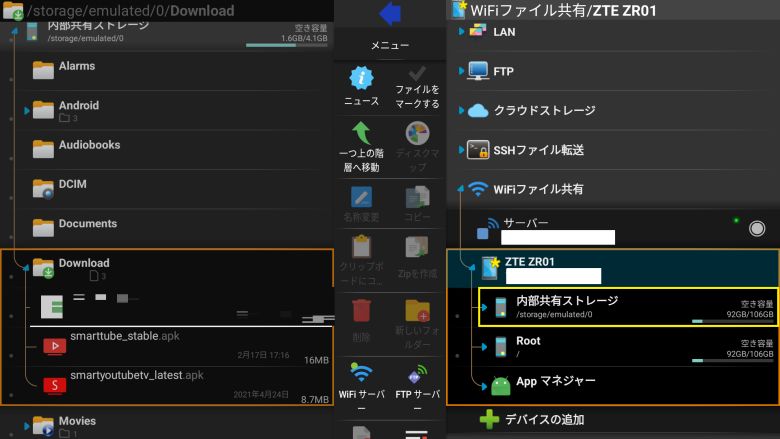Image resolution: width=780 pixels, height=439 pixels.
Task: Click the /storage/emulated/0/Download path title
Action: point(131,11)
